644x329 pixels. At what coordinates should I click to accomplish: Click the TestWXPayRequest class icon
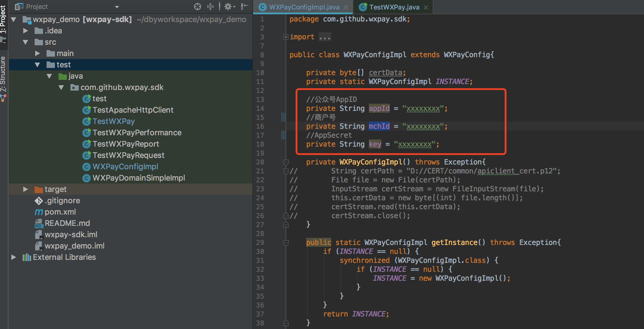point(87,155)
